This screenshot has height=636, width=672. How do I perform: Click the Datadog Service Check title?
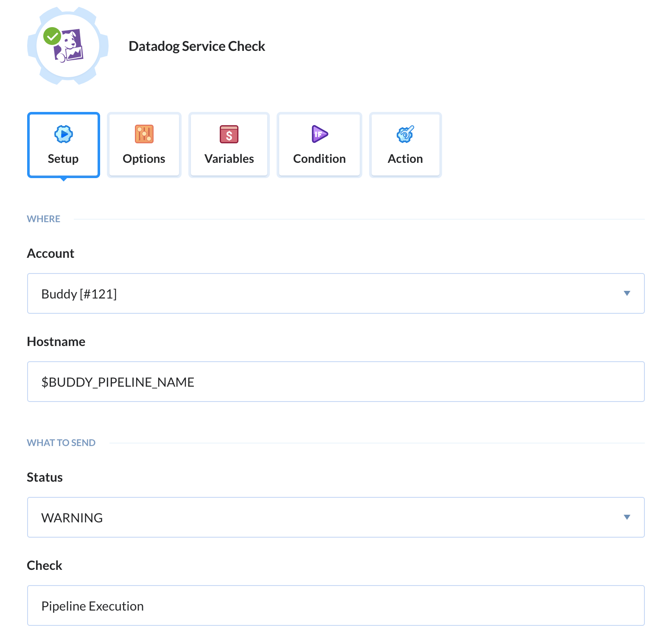197,46
